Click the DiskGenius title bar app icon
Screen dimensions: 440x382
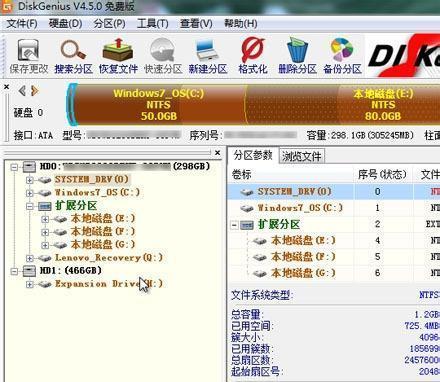pos(7,6)
